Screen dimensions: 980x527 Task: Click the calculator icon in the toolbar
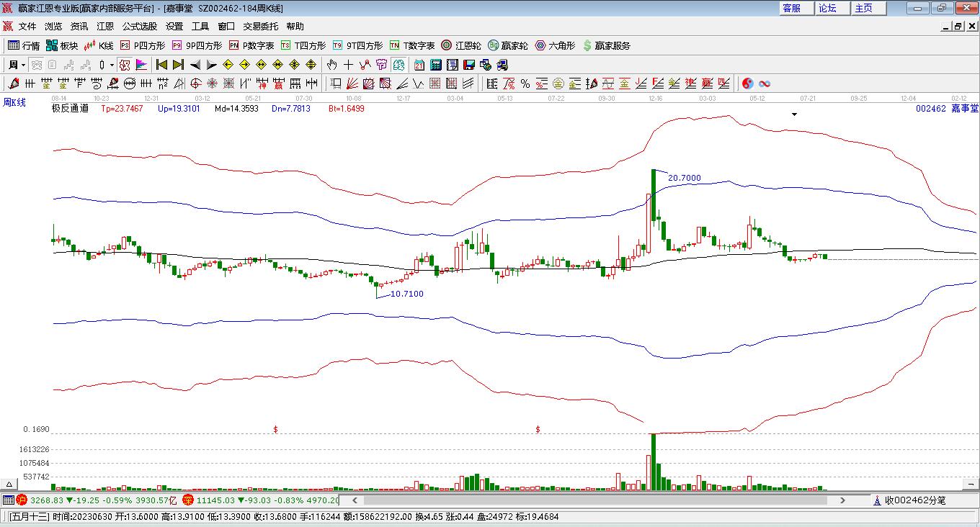pyautogui.click(x=435, y=65)
